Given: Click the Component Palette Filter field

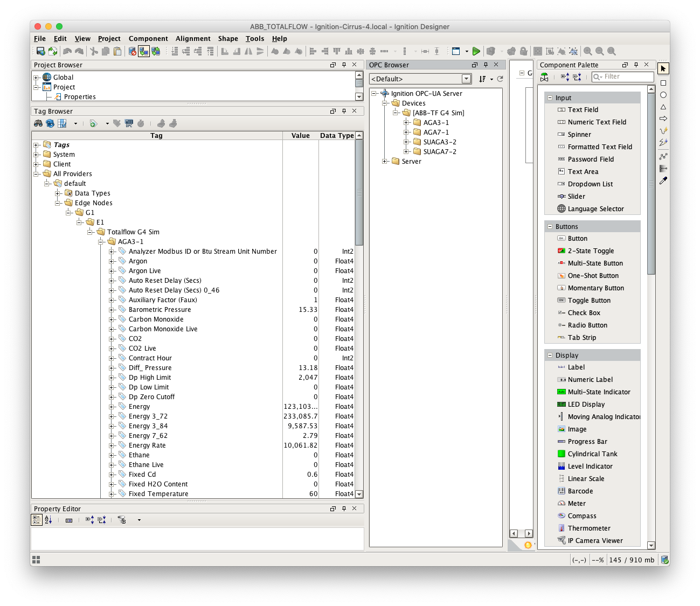Looking at the screenshot, I should [x=622, y=77].
